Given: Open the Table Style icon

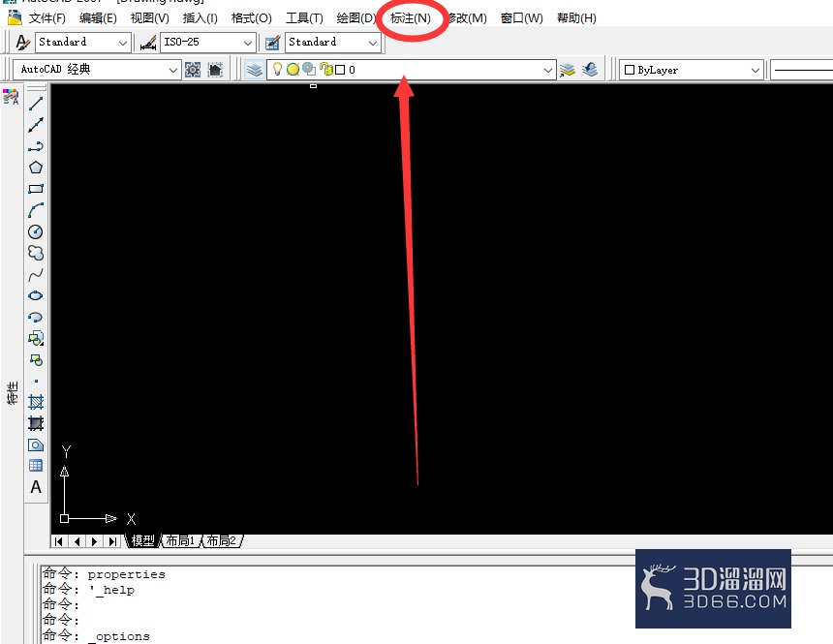Looking at the screenshot, I should tap(272, 43).
